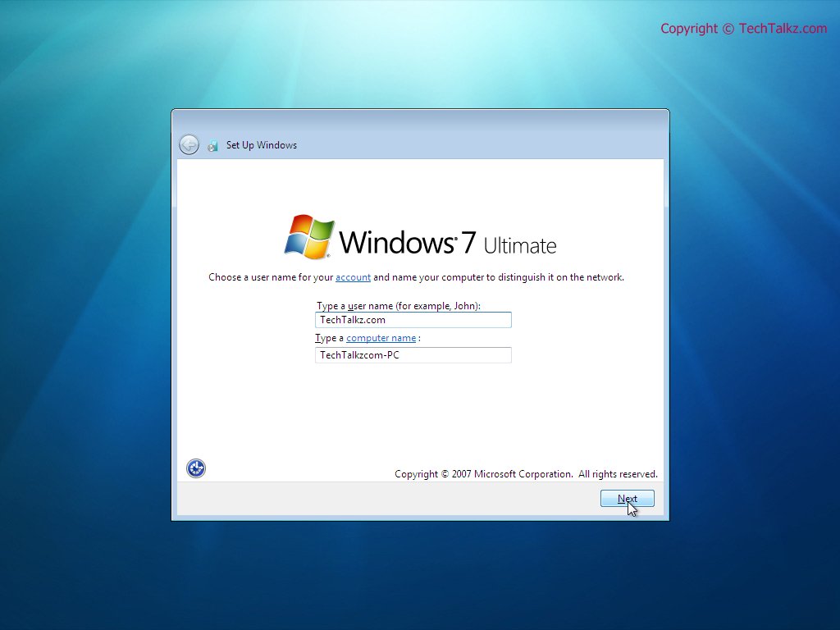Click the mouse cursor location near Next
The image size is (840, 630).
[632, 508]
